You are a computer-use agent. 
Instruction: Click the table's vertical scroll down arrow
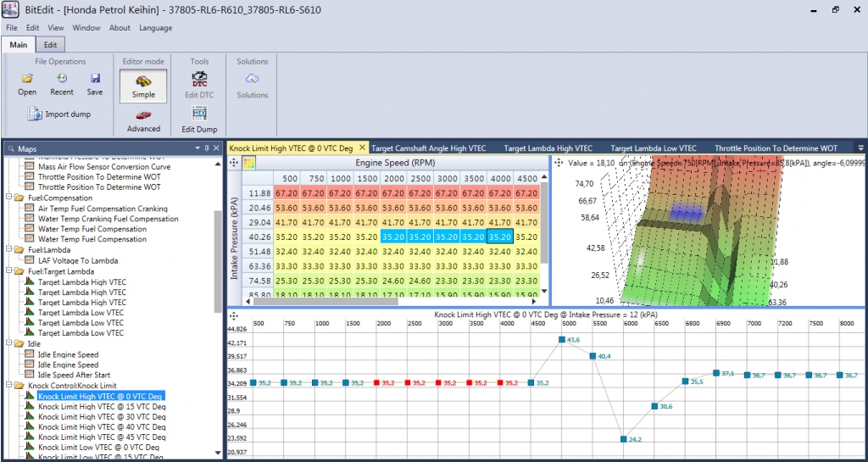pos(543,291)
